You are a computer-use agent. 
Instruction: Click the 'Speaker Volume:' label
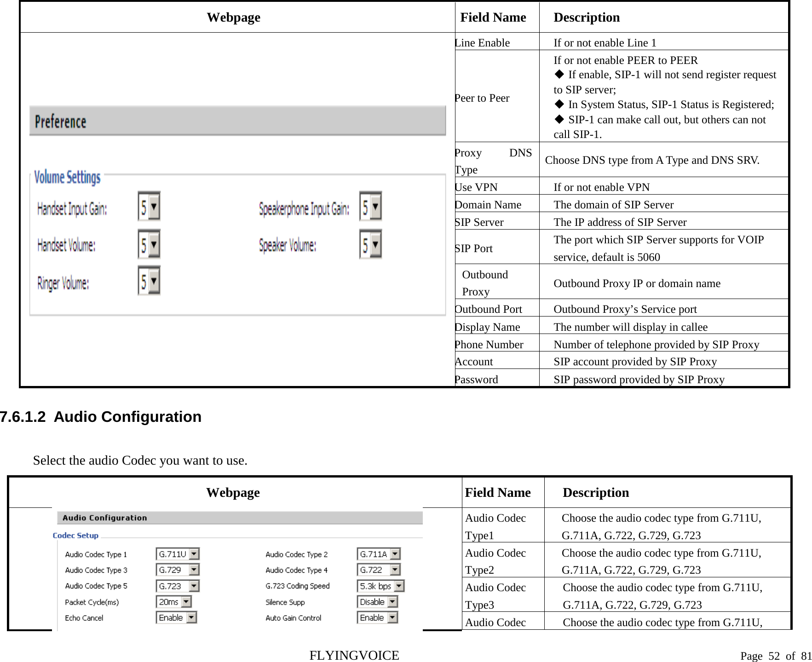[x=288, y=245]
